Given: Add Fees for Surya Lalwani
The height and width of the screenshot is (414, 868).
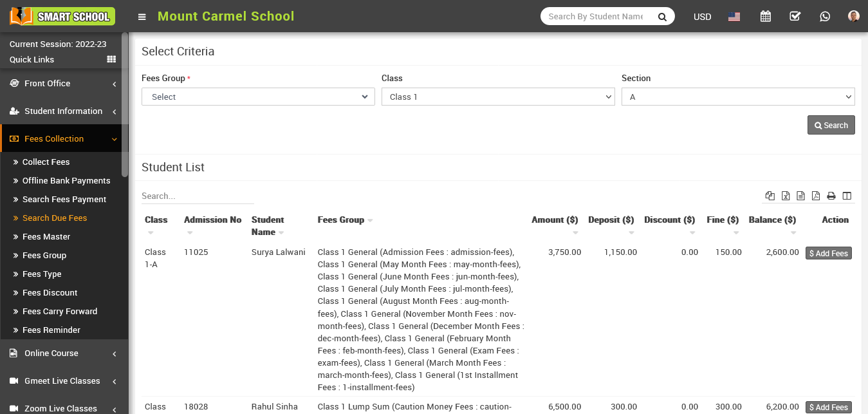Looking at the screenshot, I should tap(828, 253).
